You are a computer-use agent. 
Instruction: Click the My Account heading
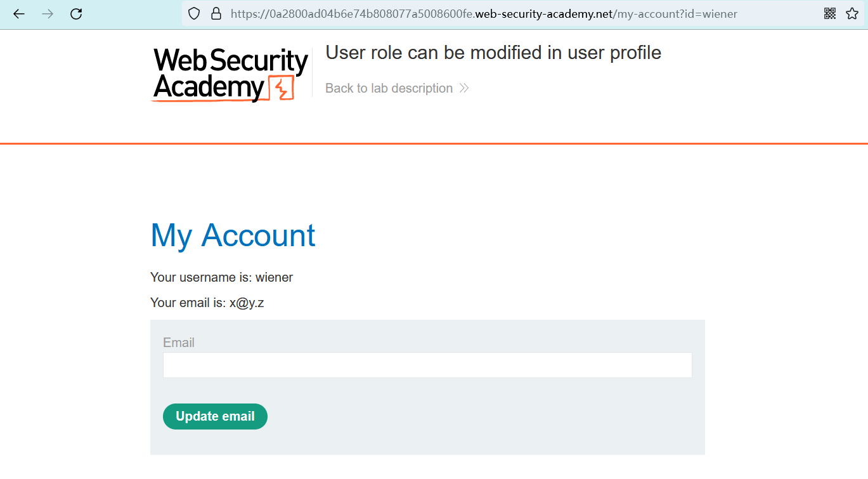click(233, 235)
